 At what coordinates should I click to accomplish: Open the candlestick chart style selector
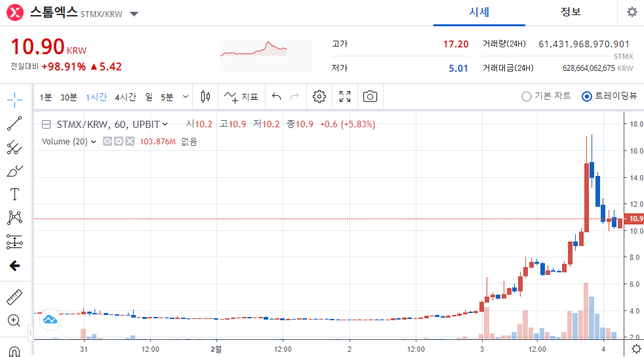(205, 96)
